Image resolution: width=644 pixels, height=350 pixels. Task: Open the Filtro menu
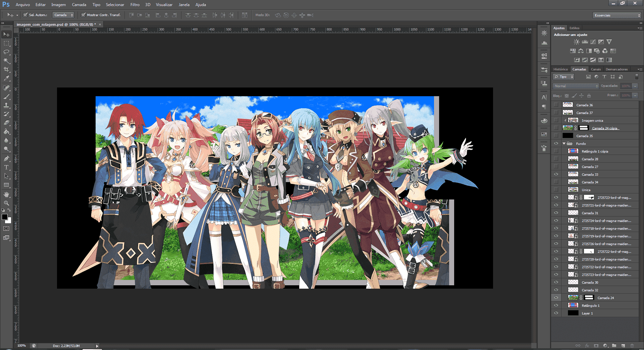point(135,5)
